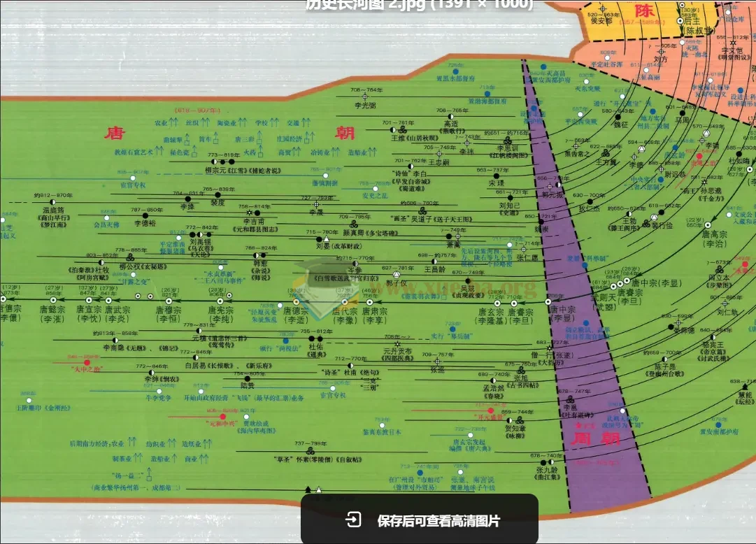Click the 高适《燕歌行》 label
Screen dimensions: 756x544
point(451,127)
